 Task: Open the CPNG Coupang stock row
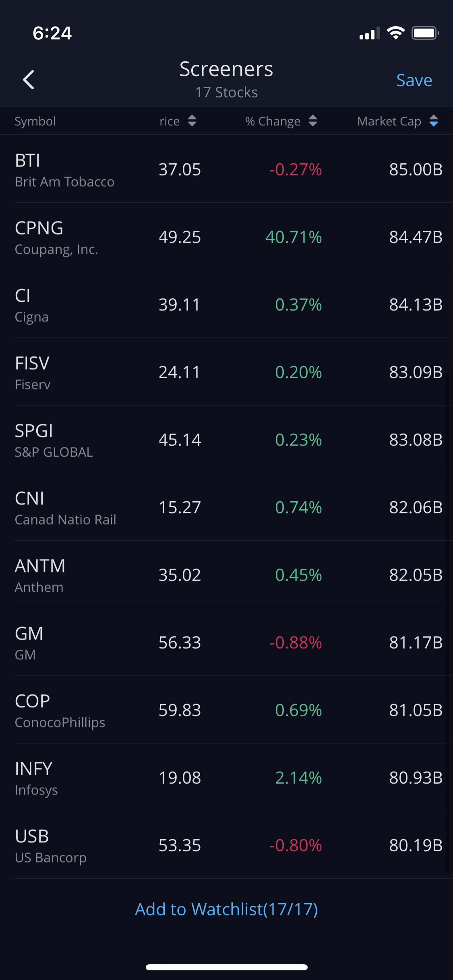226,237
